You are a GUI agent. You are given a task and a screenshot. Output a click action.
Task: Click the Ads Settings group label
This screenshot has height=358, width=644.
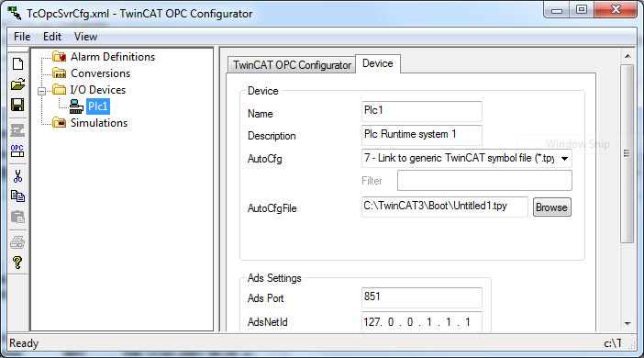(x=274, y=278)
